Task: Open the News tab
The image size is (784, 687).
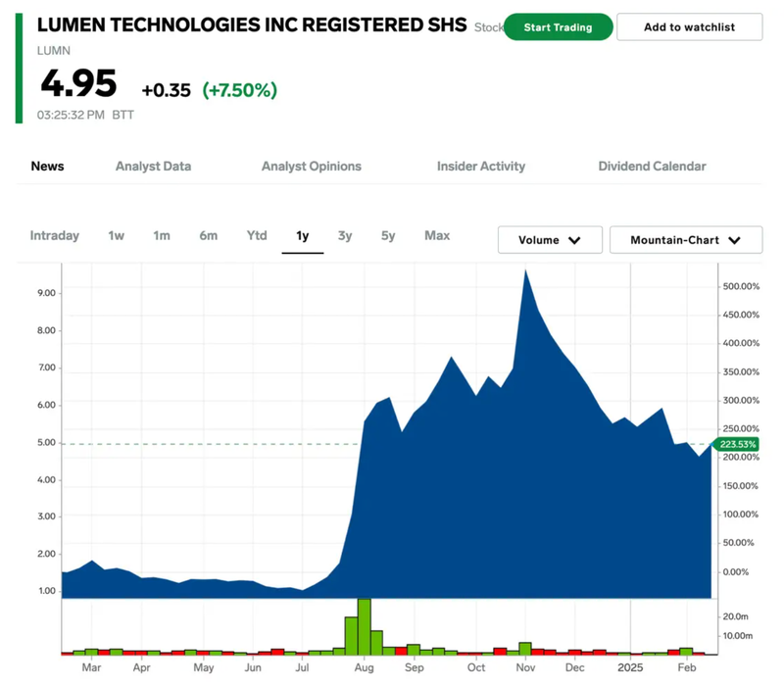Action: (47, 167)
